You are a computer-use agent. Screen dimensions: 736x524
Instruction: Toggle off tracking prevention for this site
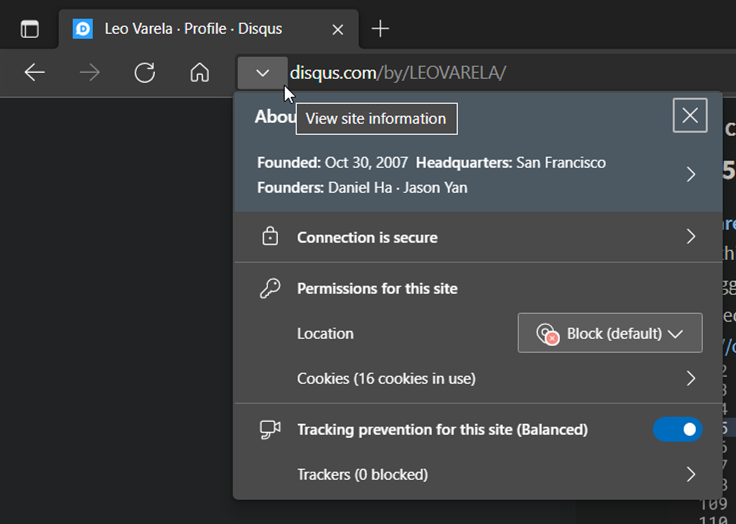677,429
